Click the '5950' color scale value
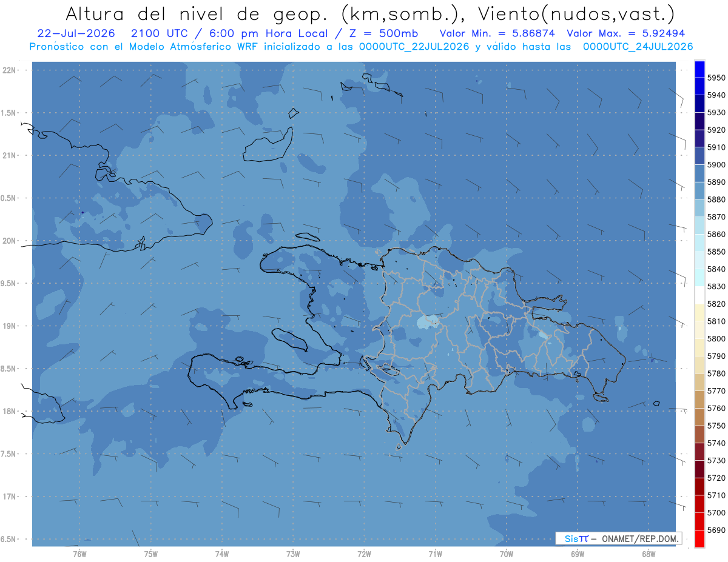This screenshot has height=562, width=728. [716, 78]
